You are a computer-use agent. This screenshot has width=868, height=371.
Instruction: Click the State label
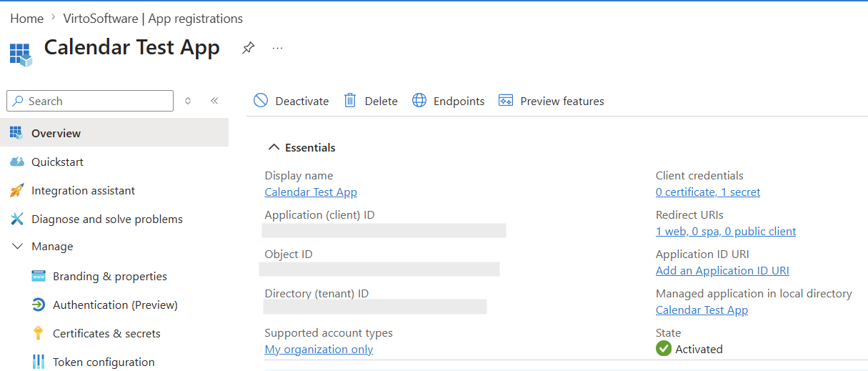coord(668,332)
